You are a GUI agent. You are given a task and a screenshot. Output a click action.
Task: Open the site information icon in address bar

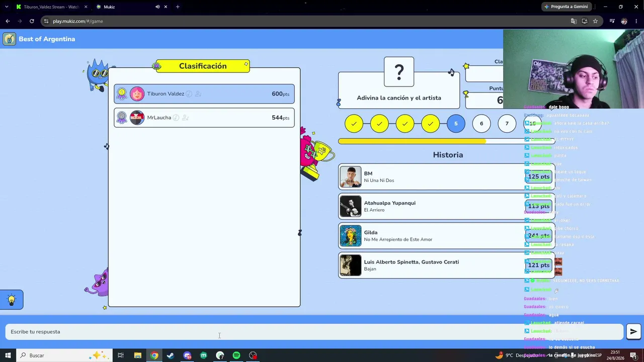point(46,21)
